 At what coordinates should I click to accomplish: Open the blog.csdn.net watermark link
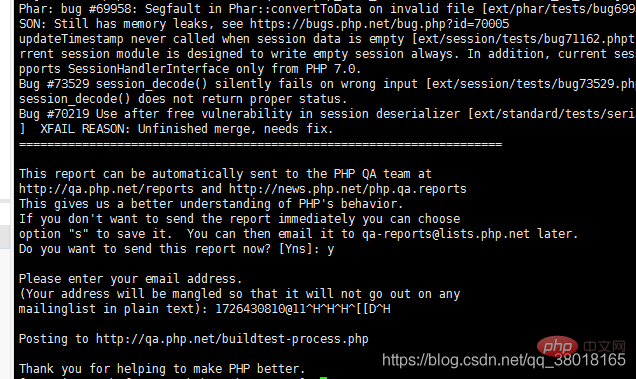[504, 360]
